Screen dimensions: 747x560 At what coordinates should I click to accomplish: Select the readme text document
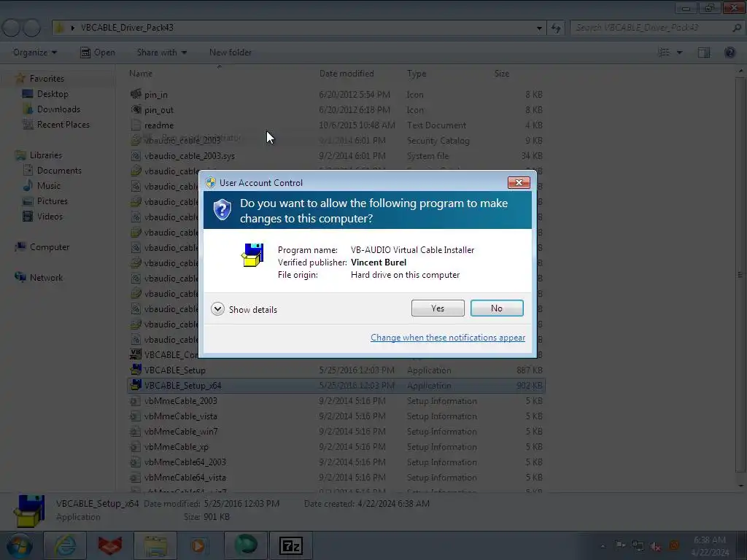pos(336,125)
